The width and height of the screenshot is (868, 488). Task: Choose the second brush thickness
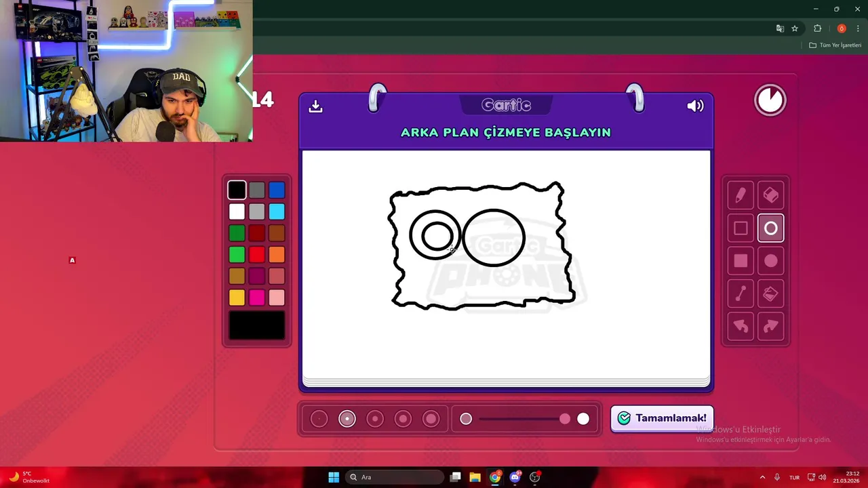click(347, 419)
